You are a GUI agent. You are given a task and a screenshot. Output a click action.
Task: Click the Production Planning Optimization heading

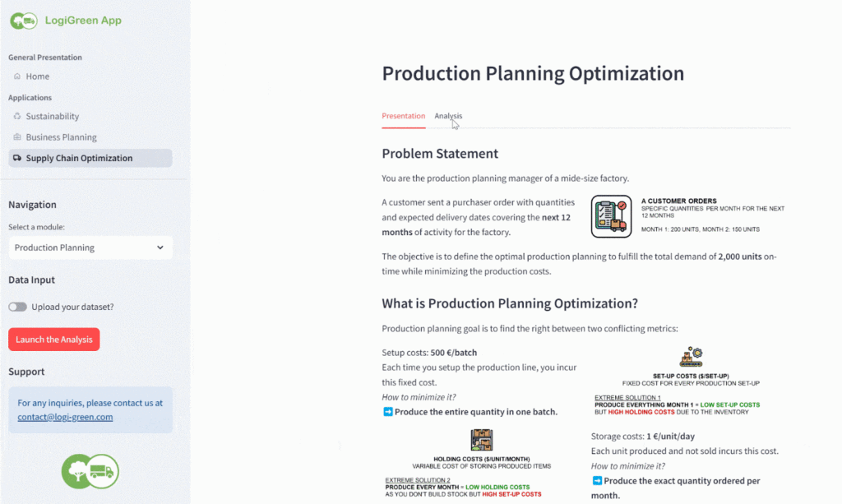pos(533,73)
